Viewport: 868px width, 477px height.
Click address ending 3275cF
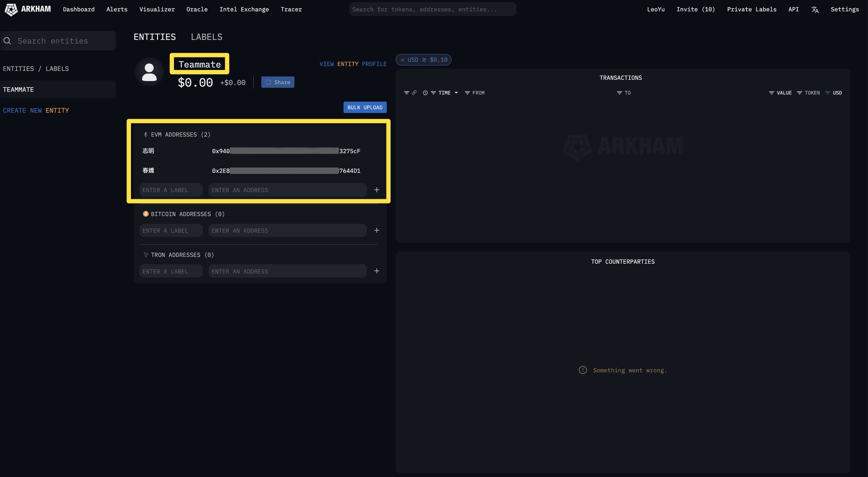[286, 151]
